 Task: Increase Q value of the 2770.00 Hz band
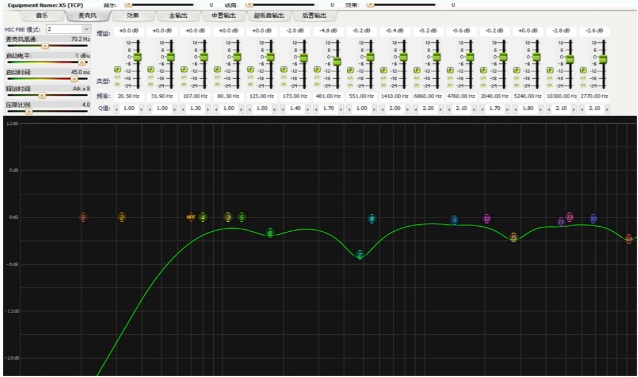(607, 109)
